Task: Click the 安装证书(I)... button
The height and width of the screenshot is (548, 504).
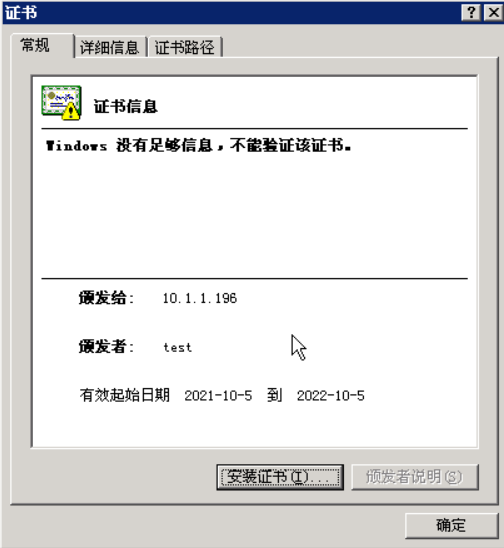Action: click(x=280, y=477)
